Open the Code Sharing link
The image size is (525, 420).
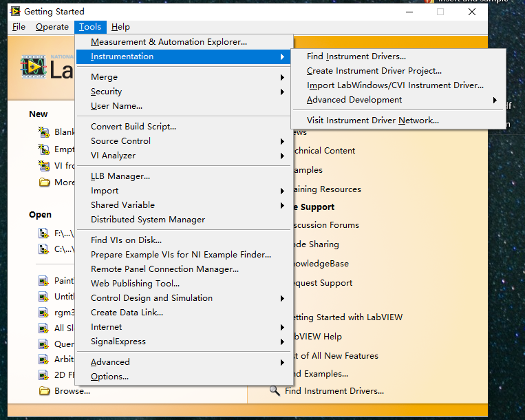317,244
